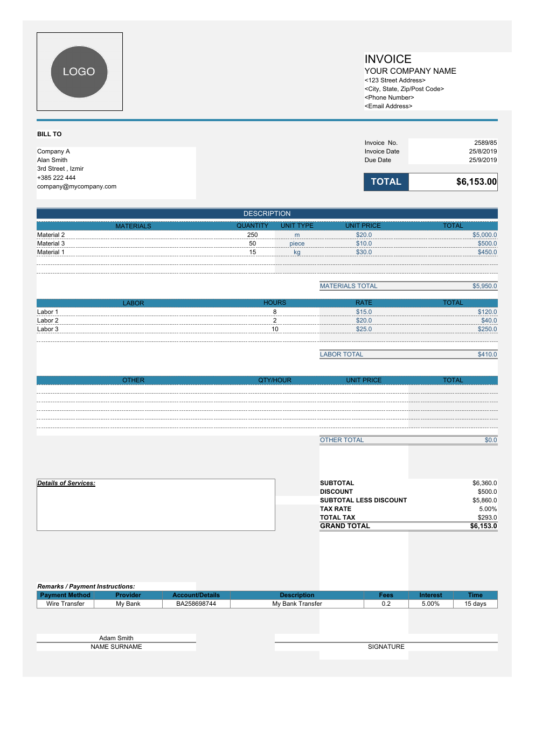Select the <Phone Number> placeholder
This screenshot has height=756, width=535.
point(389,97)
